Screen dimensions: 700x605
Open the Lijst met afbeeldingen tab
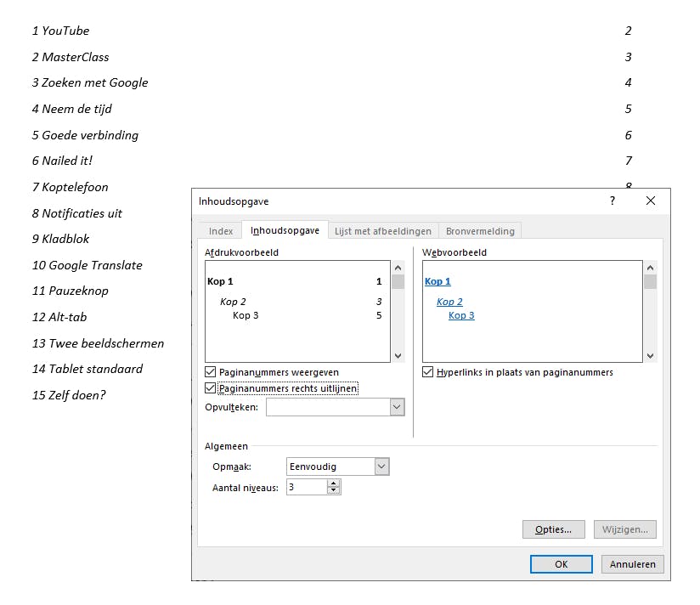382,231
